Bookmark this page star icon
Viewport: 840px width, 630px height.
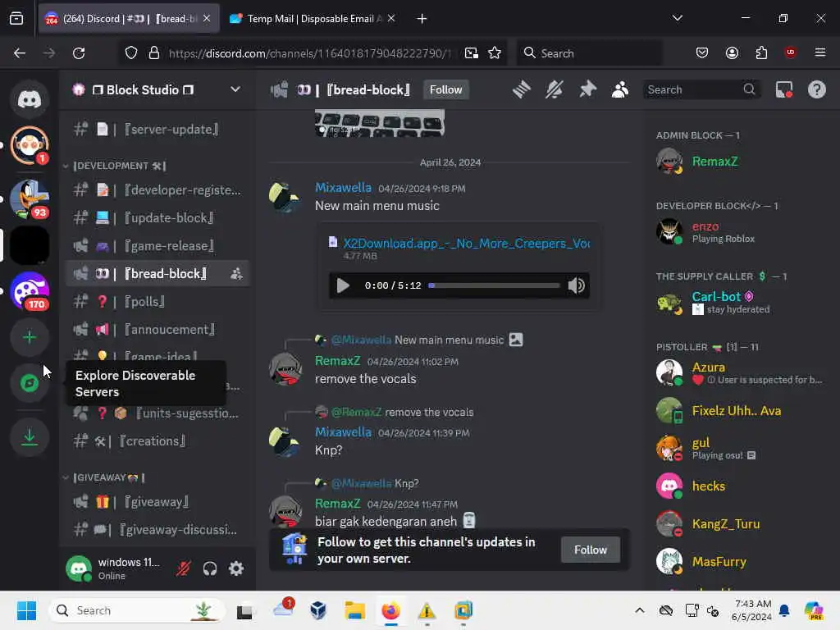(x=495, y=53)
